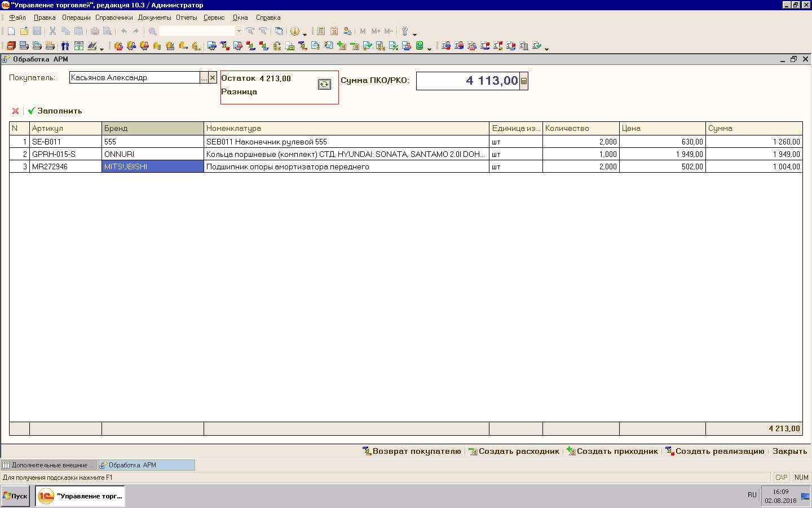This screenshot has width=812, height=508.
Task: Click the Сумма ПКО/РКО input field
Action: point(467,81)
